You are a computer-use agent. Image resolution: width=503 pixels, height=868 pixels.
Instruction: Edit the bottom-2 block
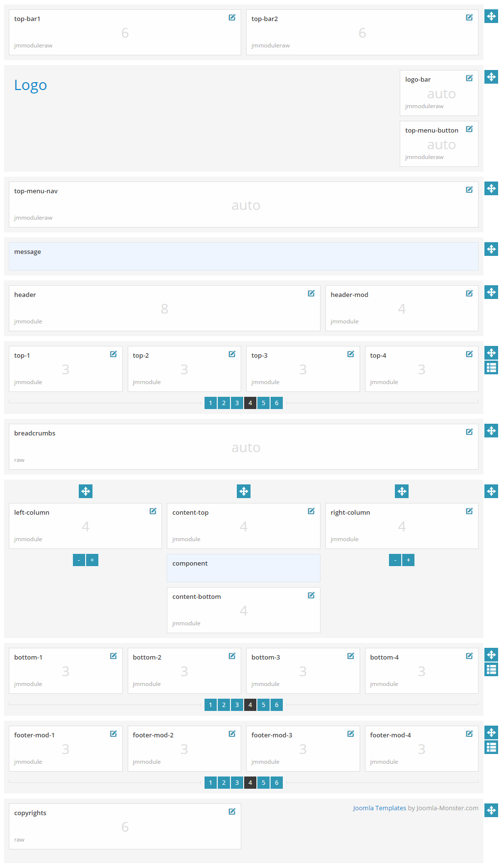[x=232, y=656]
